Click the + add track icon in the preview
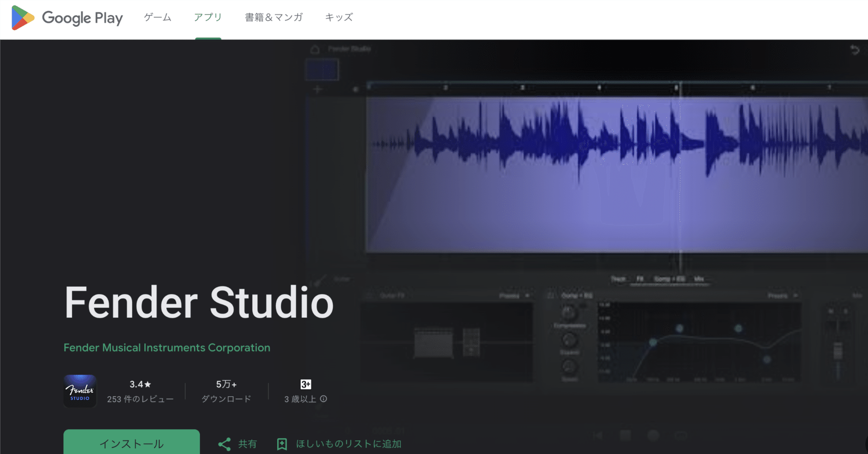868x454 pixels. pyautogui.click(x=317, y=89)
